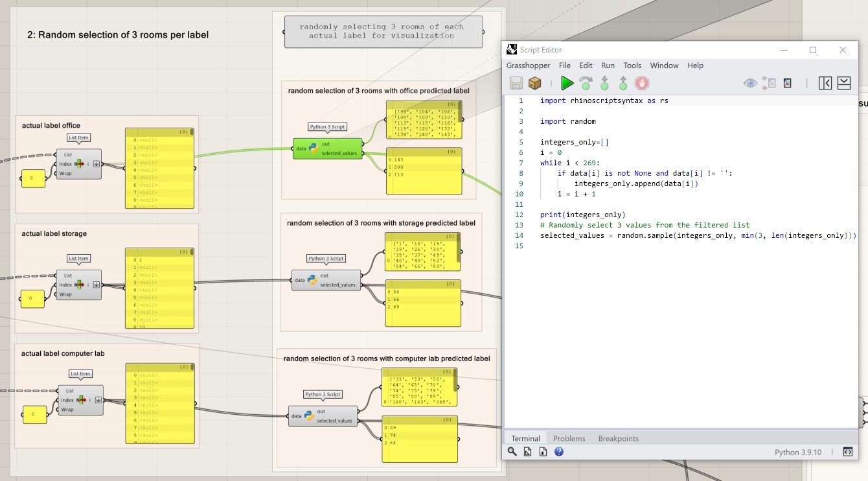Screen dimensions: 868x481
Task: Click the Python 3.9.10 version label
Action: [797, 452]
